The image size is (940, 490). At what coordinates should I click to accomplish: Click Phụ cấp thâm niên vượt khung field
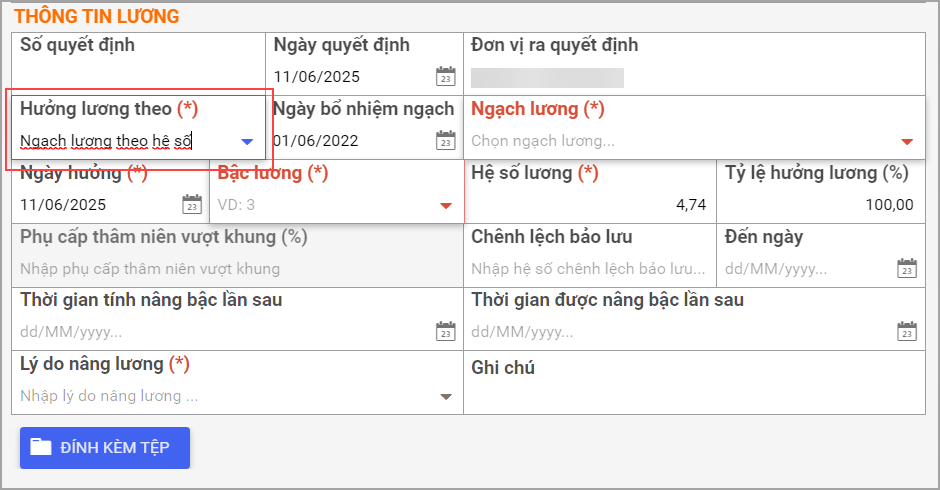click(x=237, y=269)
